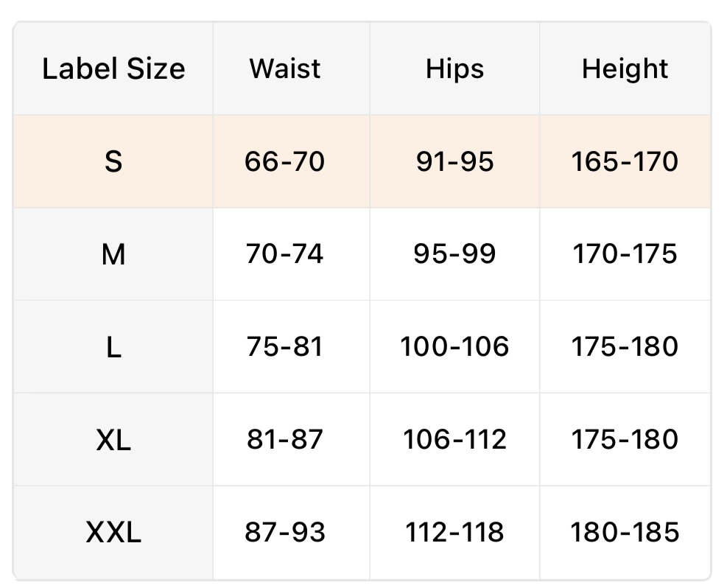The image size is (727, 588).
Task: Select the S size row label
Action: pos(113,161)
